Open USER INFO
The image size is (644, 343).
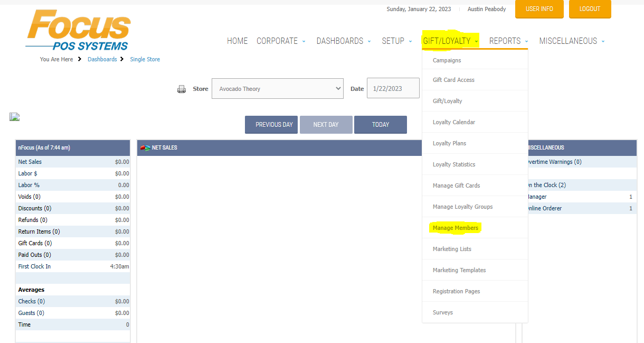[539, 9]
